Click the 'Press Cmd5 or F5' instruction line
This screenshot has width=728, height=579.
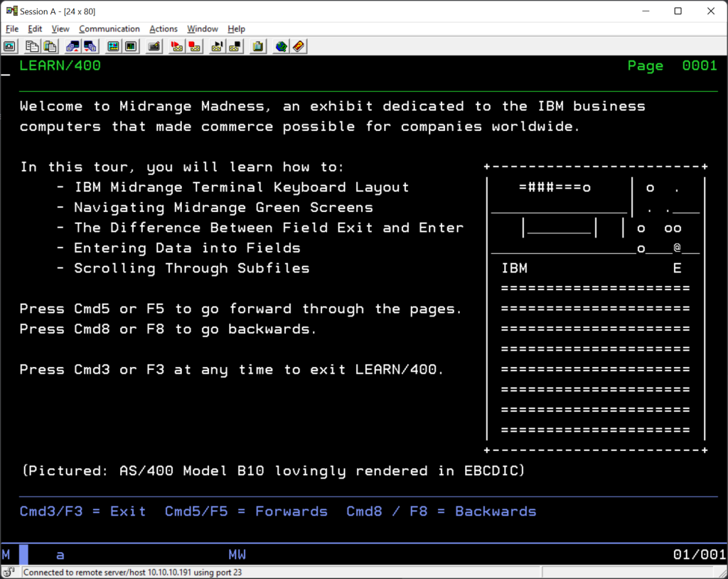pyautogui.click(x=241, y=309)
